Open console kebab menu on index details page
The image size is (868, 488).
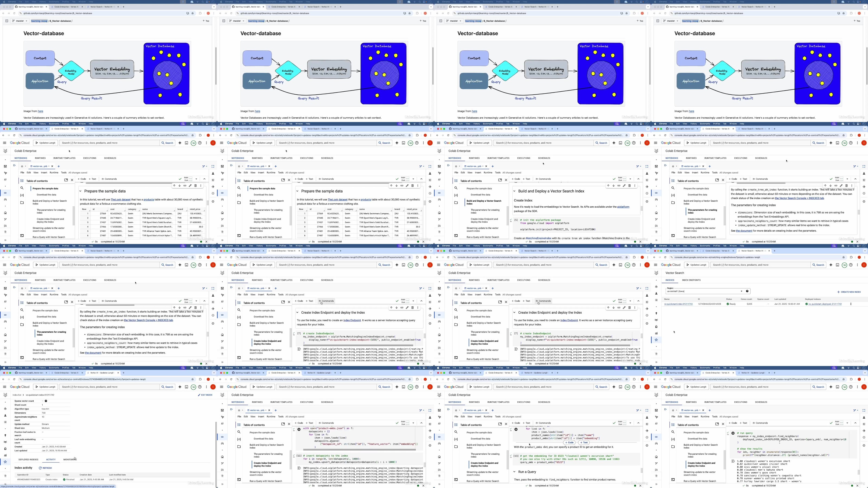[206, 387]
